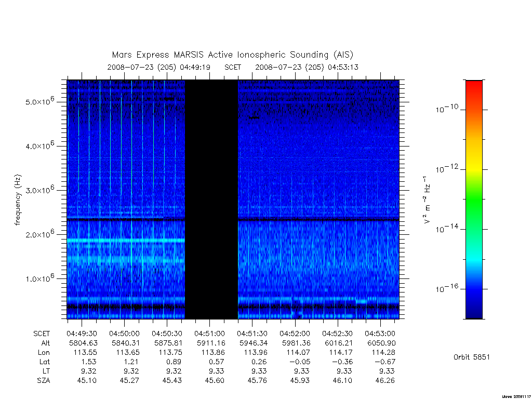Select the 04:49:30 SCET time label

click(82, 334)
